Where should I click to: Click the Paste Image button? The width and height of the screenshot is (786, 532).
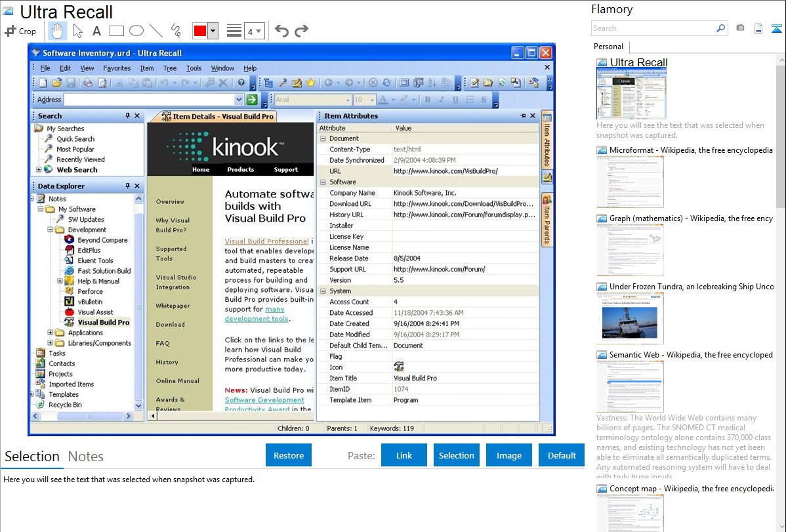click(x=508, y=455)
